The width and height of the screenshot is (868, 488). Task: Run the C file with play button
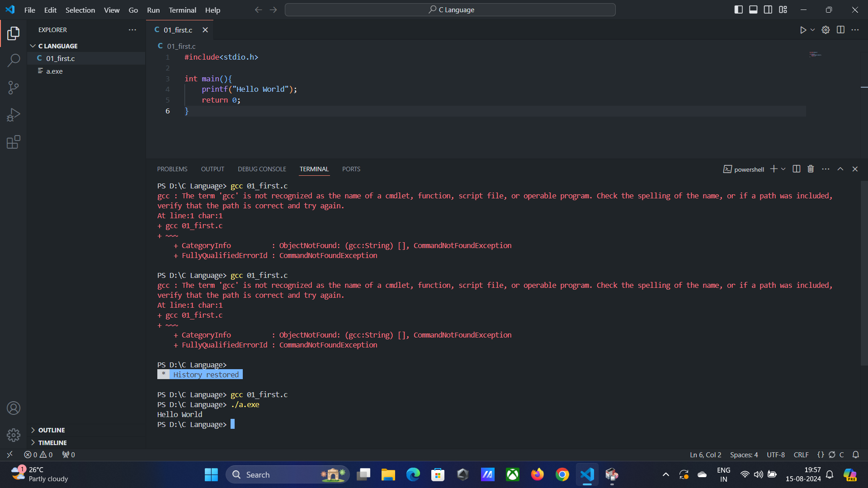coord(803,30)
